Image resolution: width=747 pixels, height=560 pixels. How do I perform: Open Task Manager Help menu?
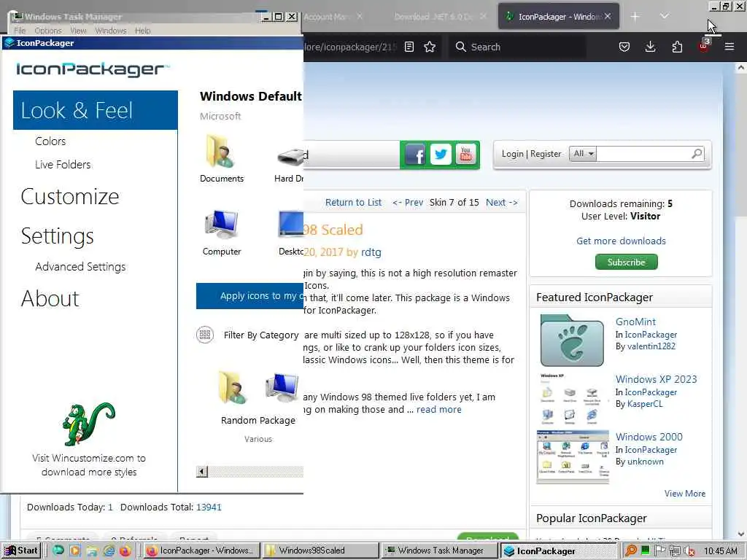coord(142,31)
